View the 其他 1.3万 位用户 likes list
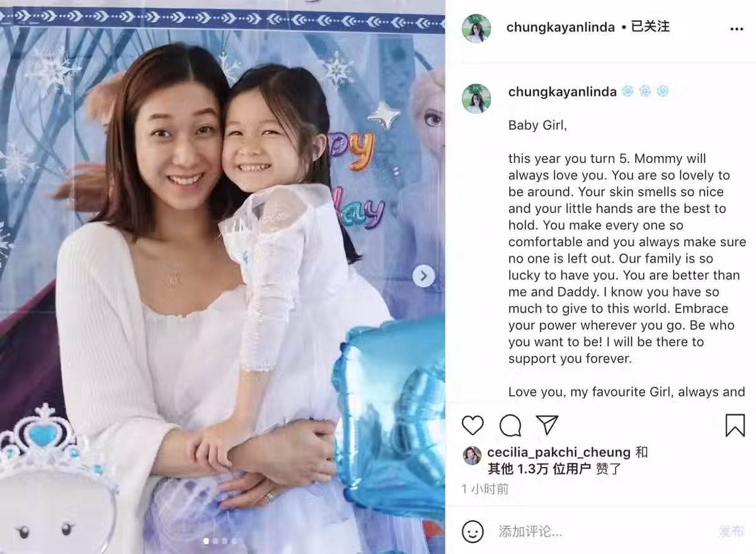The height and width of the screenshot is (554, 756). coord(539,469)
